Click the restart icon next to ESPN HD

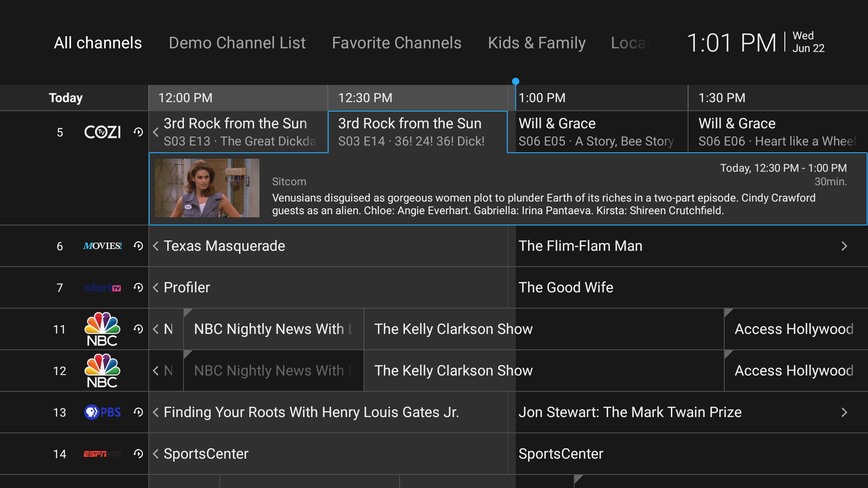click(x=138, y=454)
